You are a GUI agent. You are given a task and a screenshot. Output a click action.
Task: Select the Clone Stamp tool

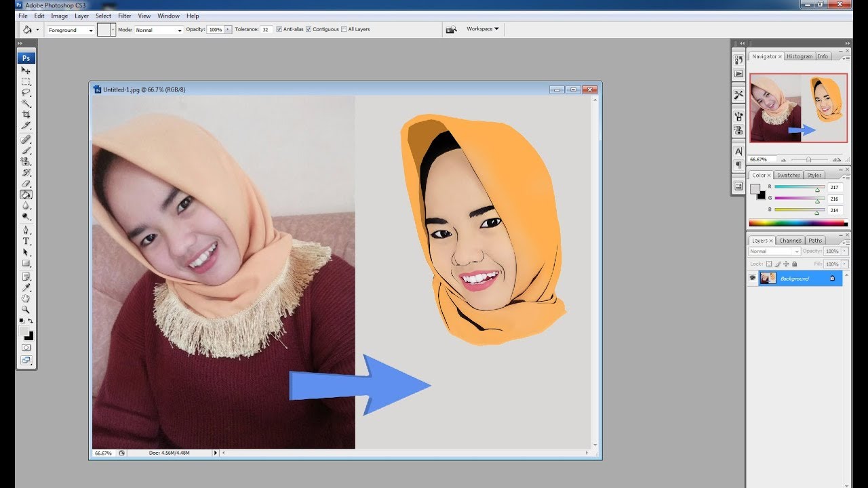coord(26,161)
